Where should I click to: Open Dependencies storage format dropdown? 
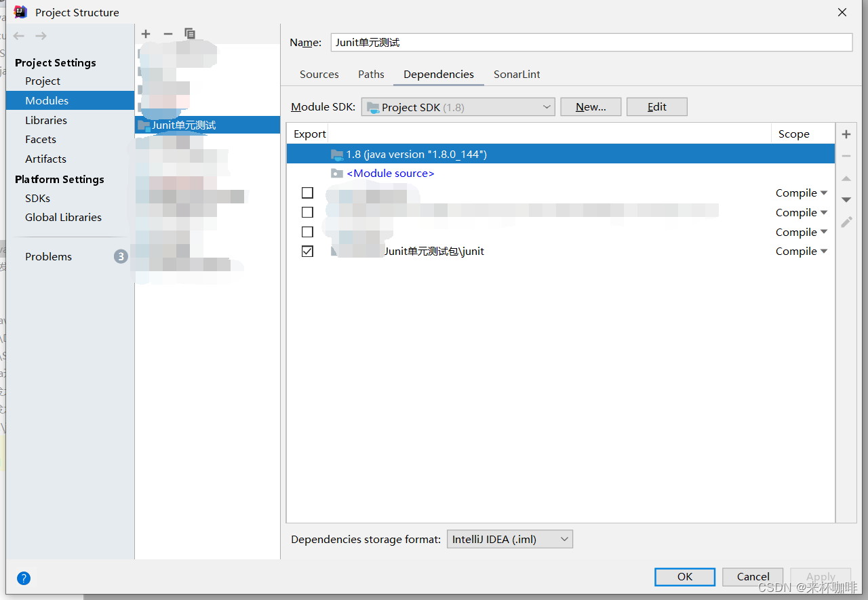click(510, 540)
